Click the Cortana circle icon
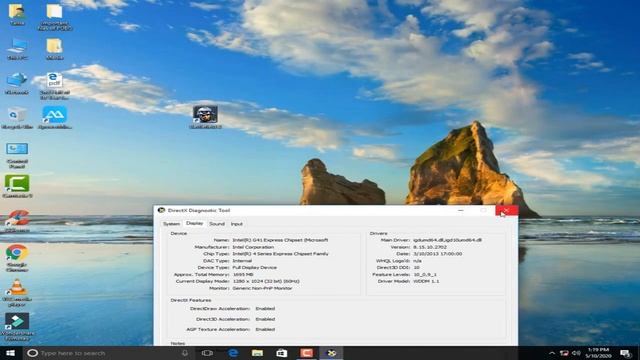Screen dimensions: 640x360 tap(32, 353)
